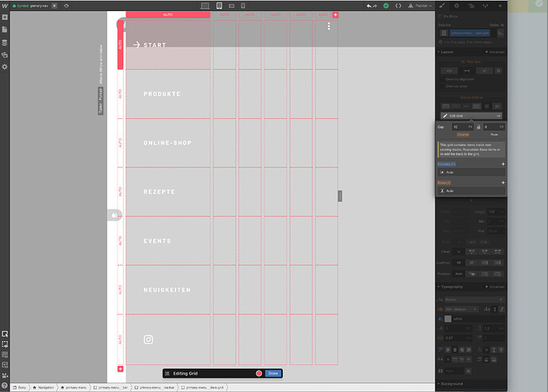Click the START menu link
548x392 pixels.
155,45
